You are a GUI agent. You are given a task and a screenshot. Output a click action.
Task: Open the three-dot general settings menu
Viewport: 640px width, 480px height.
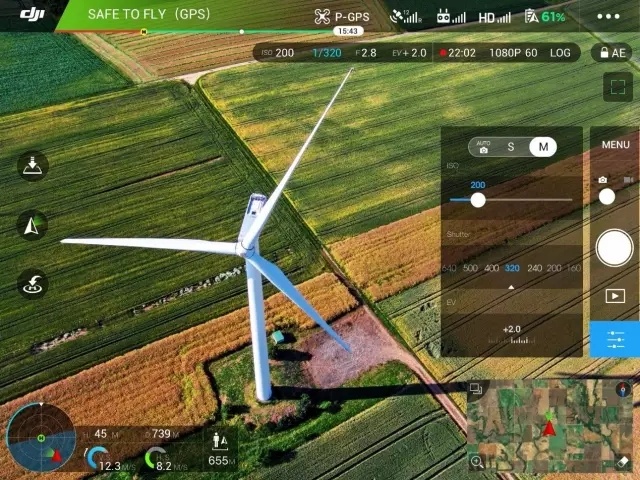click(x=607, y=17)
